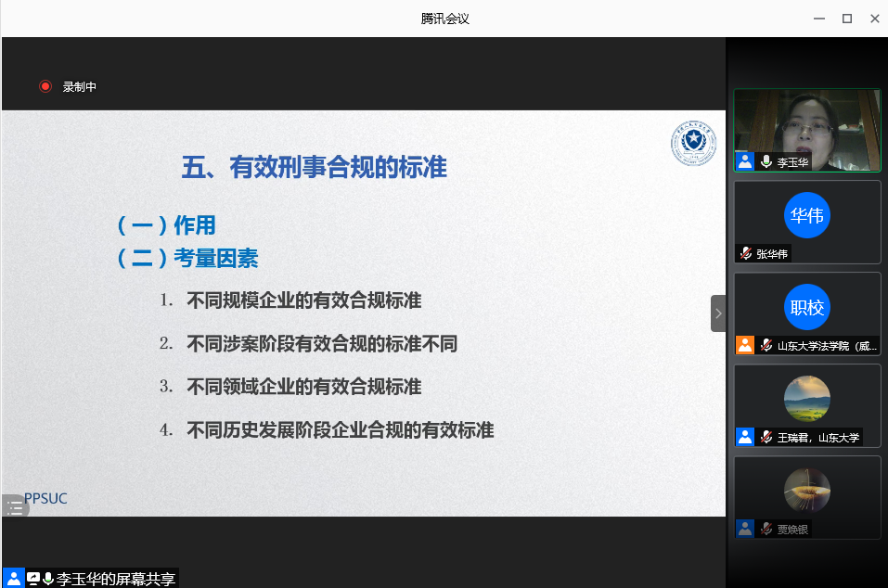Click the 录制中 recording status label

pyautogui.click(x=80, y=87)
